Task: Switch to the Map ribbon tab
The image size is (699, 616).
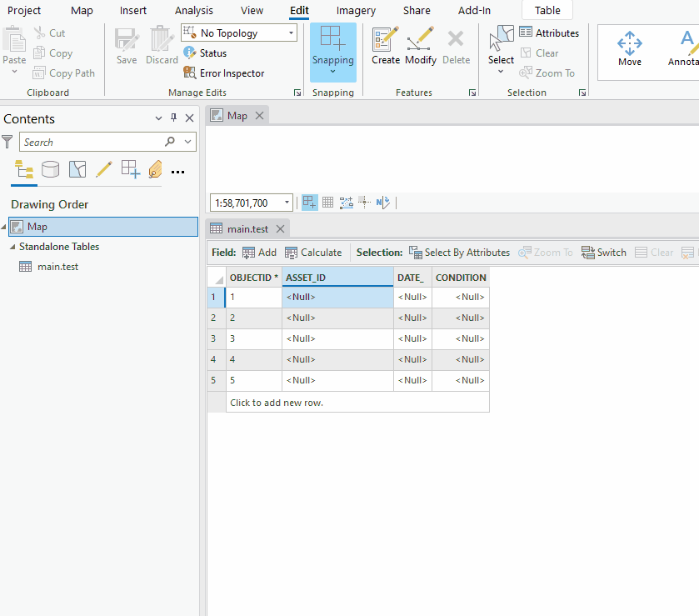Action: tap(82, 10)
